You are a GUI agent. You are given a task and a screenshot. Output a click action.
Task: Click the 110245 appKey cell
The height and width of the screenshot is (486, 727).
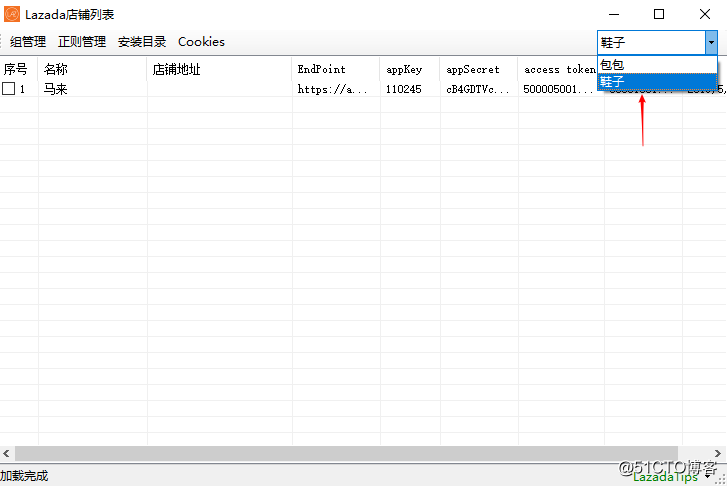click(x=403, y=89)
